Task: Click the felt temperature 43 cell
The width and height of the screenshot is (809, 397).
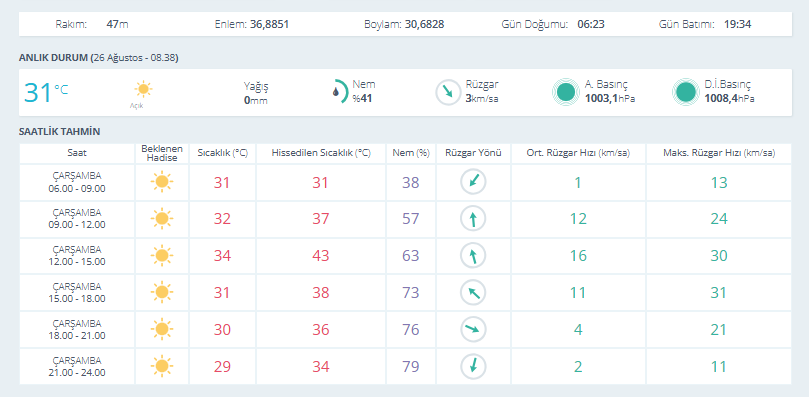Action: point(321,256)
